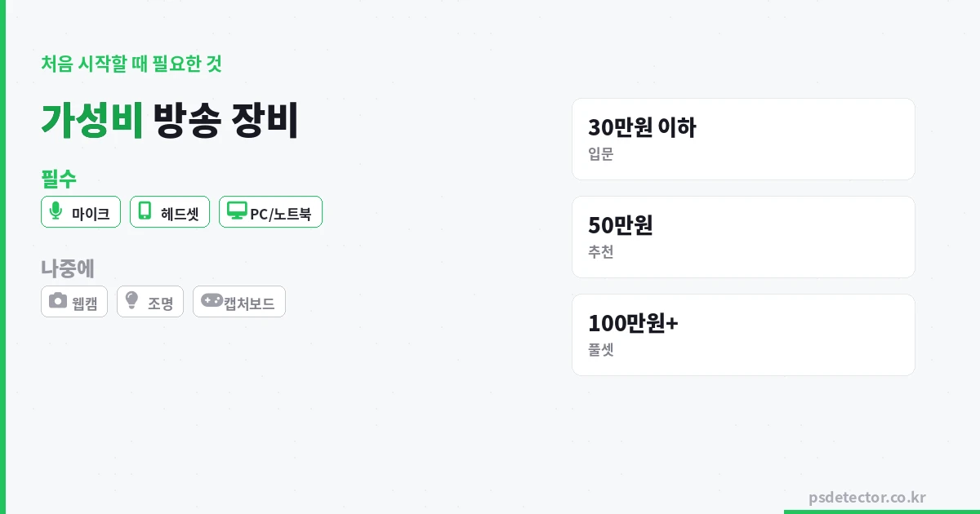
Task: Visit the psdetector.co.kr link
Action: 867,498
